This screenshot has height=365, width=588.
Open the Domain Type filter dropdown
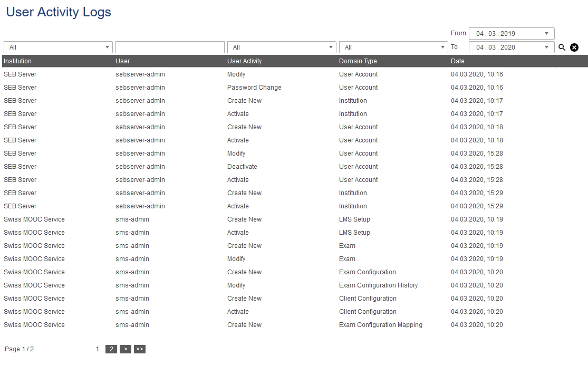(x=393, y=47)
